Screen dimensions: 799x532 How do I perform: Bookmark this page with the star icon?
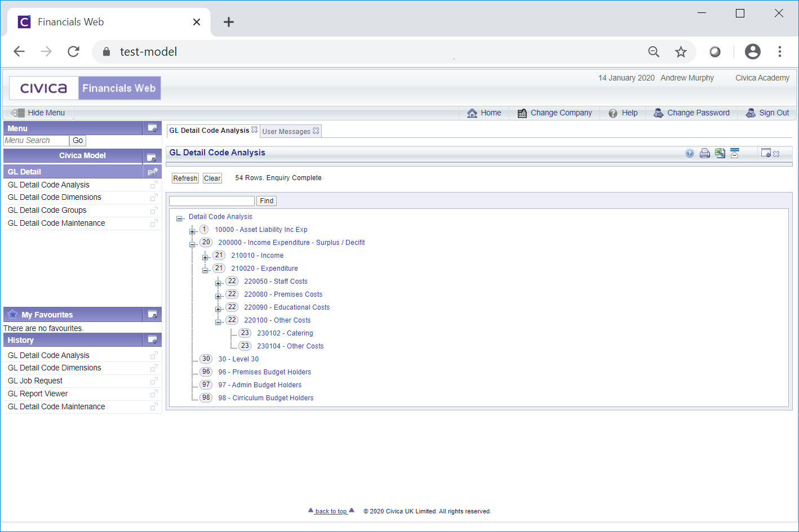[681, 52]
